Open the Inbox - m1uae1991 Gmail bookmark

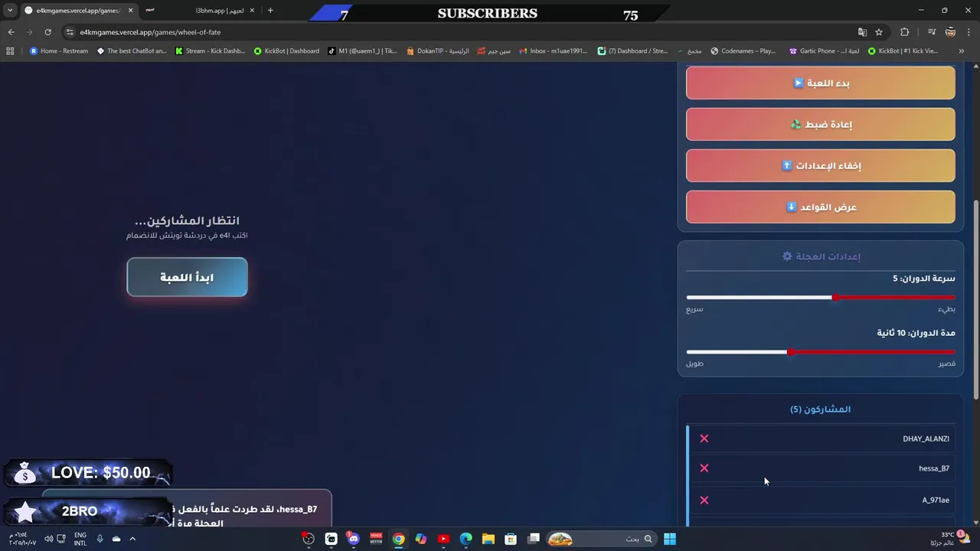coord(553,51)
